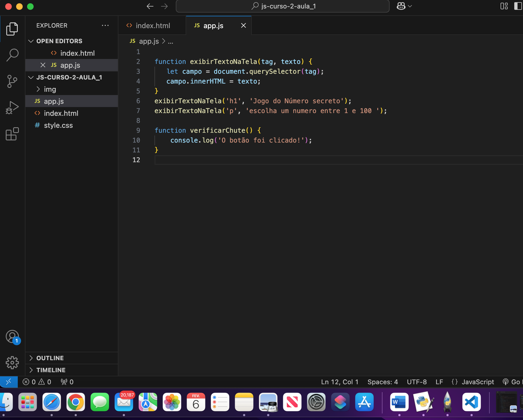This screenshot has height=420, width=523.
Task: Open Messages from the Dock
Action: (x=100, y=402)
